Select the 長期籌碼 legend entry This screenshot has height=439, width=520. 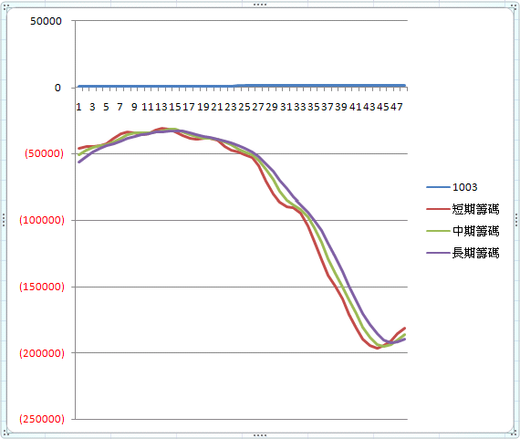pyautogui.click(x=463, y=253)
